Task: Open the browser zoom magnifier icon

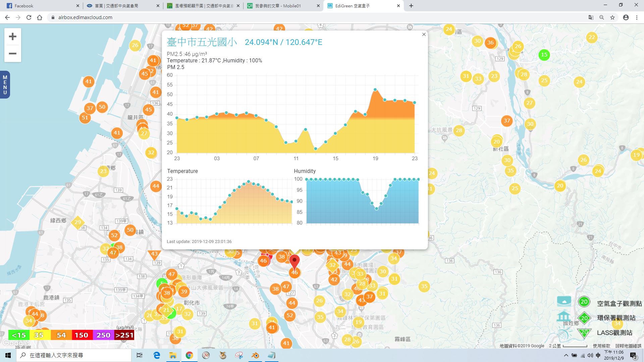Action: click(602, 17)
